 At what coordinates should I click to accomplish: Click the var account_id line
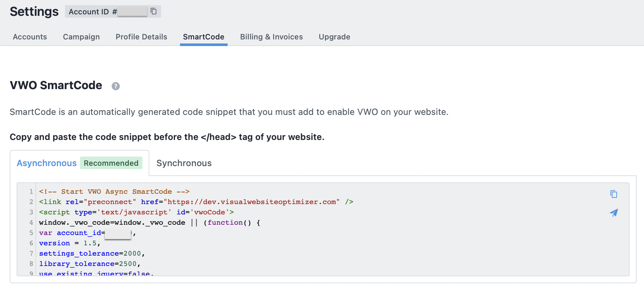pos(87,233)
